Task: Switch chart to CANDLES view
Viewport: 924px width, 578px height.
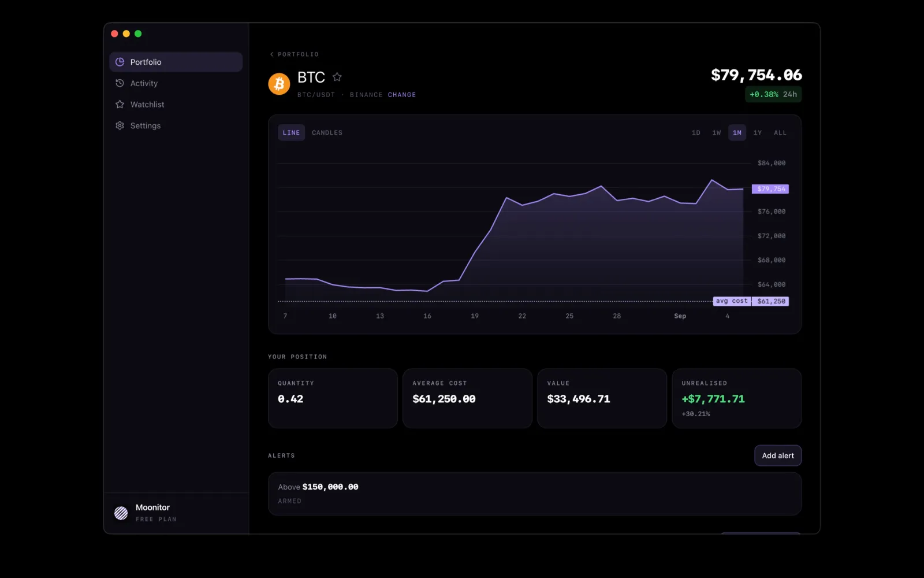Action: (x=327, y=133)
